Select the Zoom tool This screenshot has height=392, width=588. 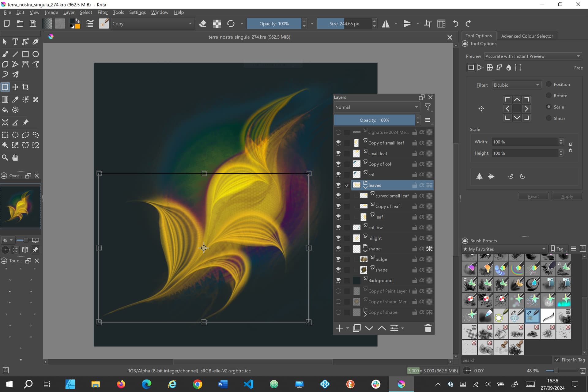5,158
